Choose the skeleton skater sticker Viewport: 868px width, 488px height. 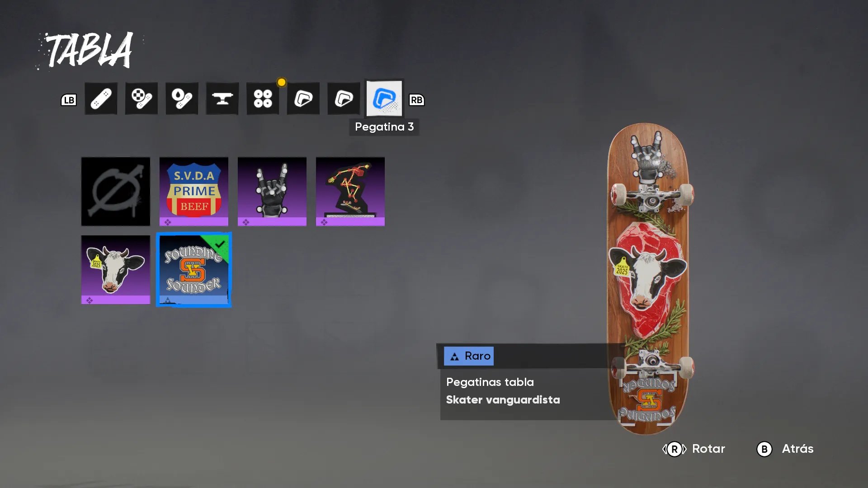pos(350,192)
